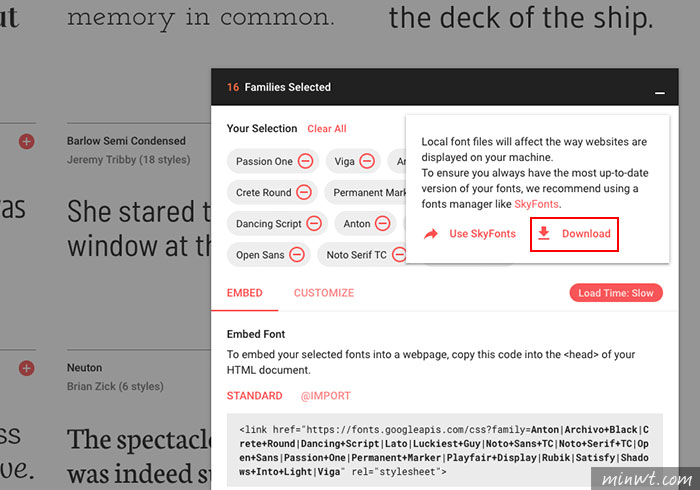
Task: Switch to the EMBED tab
Action: (245, 293)
